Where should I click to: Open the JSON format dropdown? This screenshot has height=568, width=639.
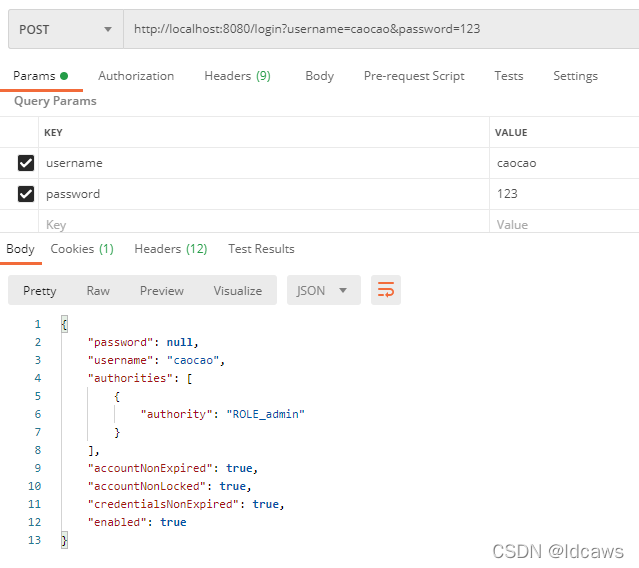pos(324,290)
